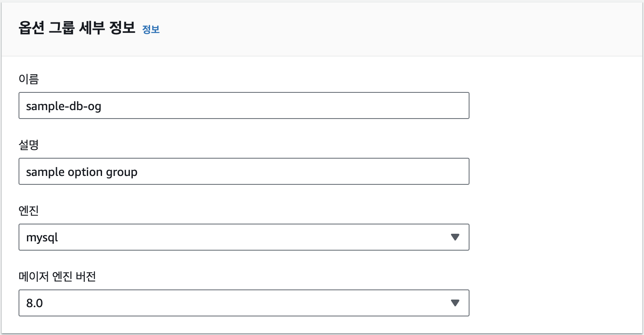Click the arrow icon of 8.0 dropdown
The image size is (644, 335).
pos(455,303)
